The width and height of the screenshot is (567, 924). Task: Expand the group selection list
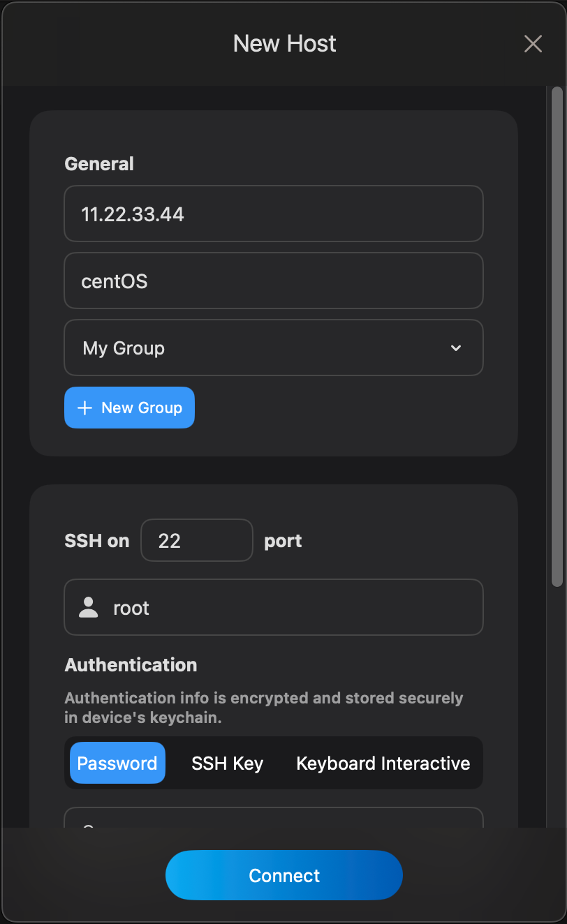click(x=274, y=348)
